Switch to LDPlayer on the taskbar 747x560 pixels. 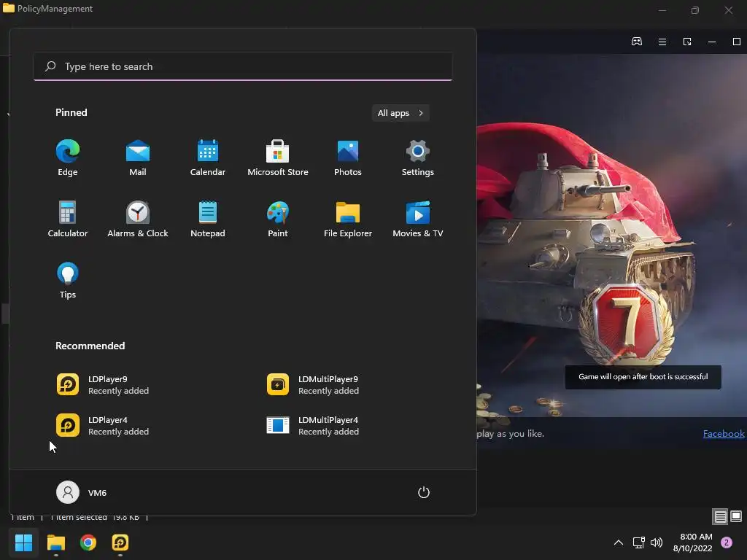[120, 542]
